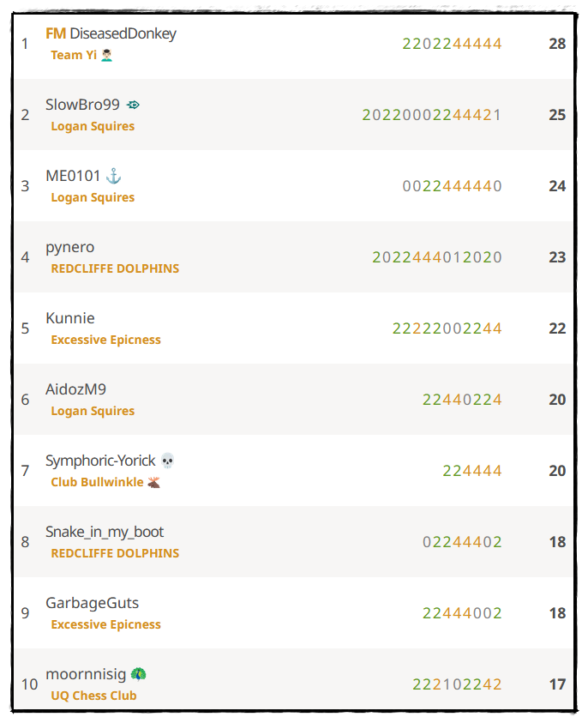Open Kunnie's player profile
The width and height of the screenshot is (588, 723).
(x=70, y=318)
